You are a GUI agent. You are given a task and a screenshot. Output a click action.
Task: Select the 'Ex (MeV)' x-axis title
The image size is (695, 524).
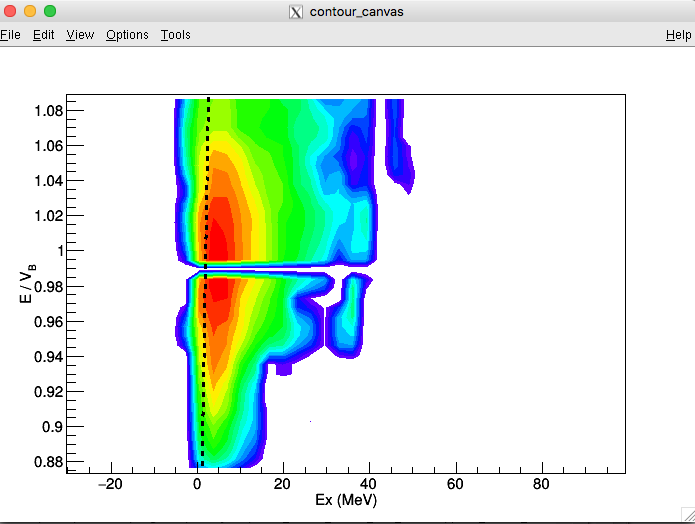pyautogui.click(x=346, y=500)
